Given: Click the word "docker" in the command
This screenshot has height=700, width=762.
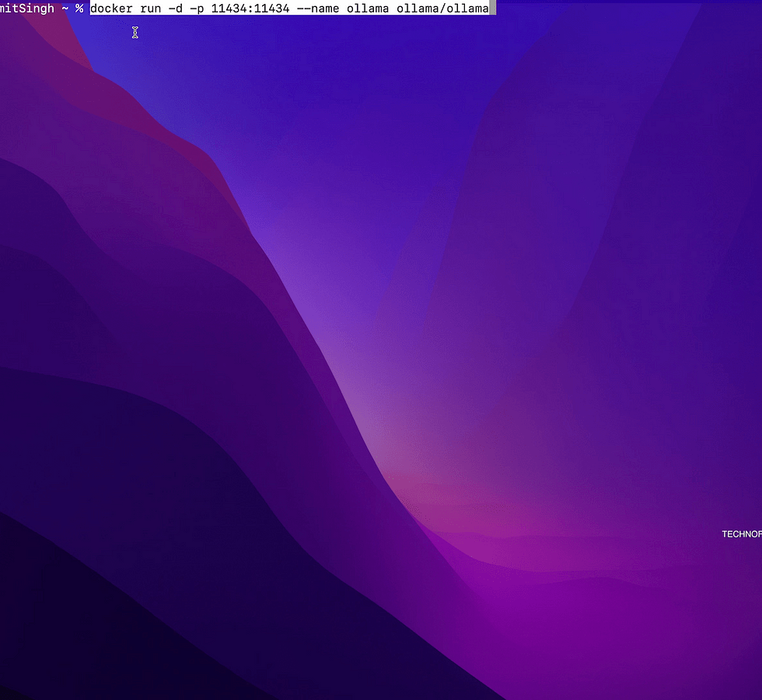Looking at the screenshot, I should [x=111, y=9].
